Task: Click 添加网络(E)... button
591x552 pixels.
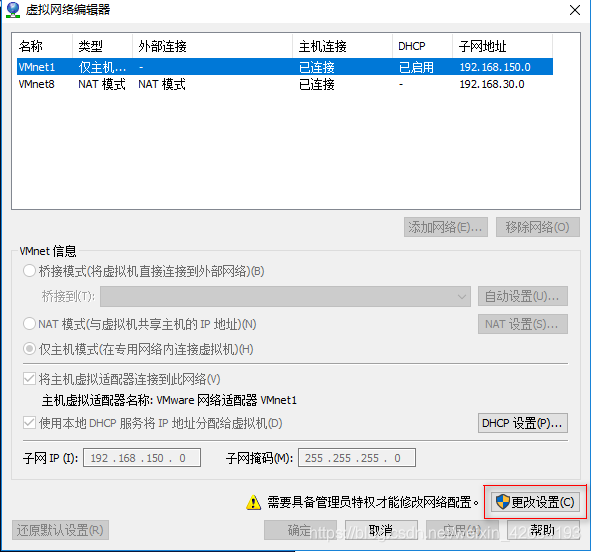Action: (446, 227)
